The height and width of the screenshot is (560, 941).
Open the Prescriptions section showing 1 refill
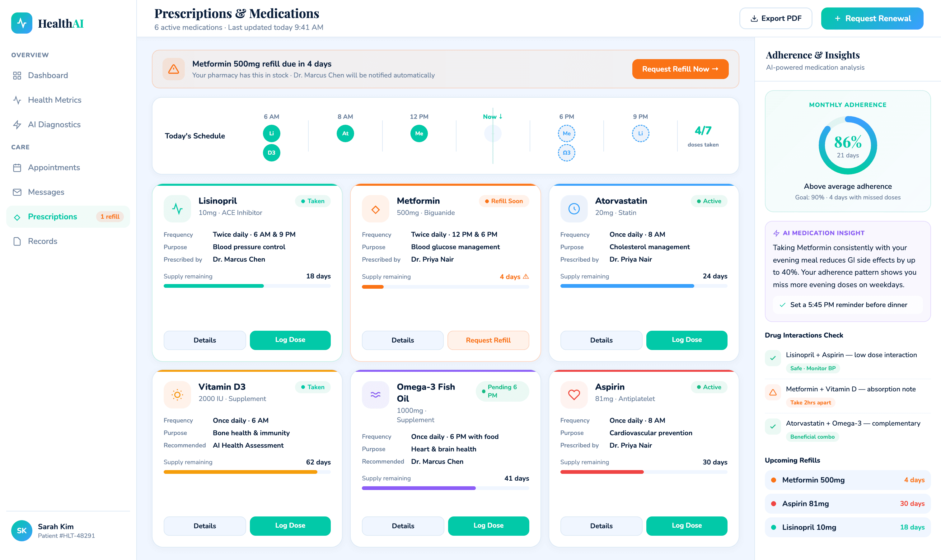(52, 216)
